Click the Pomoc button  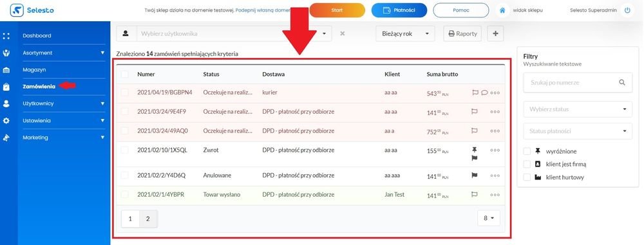461,10
